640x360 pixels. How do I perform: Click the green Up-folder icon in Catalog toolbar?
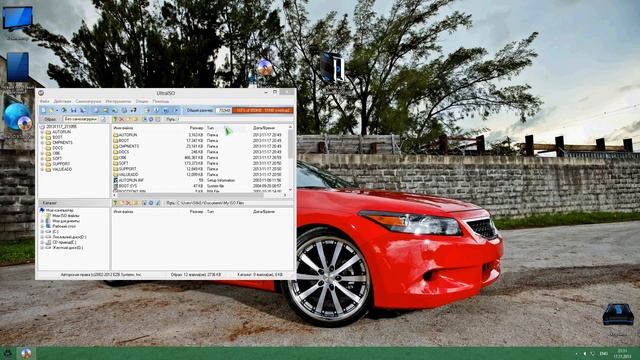pyautogui.click(x=115, y=203)
